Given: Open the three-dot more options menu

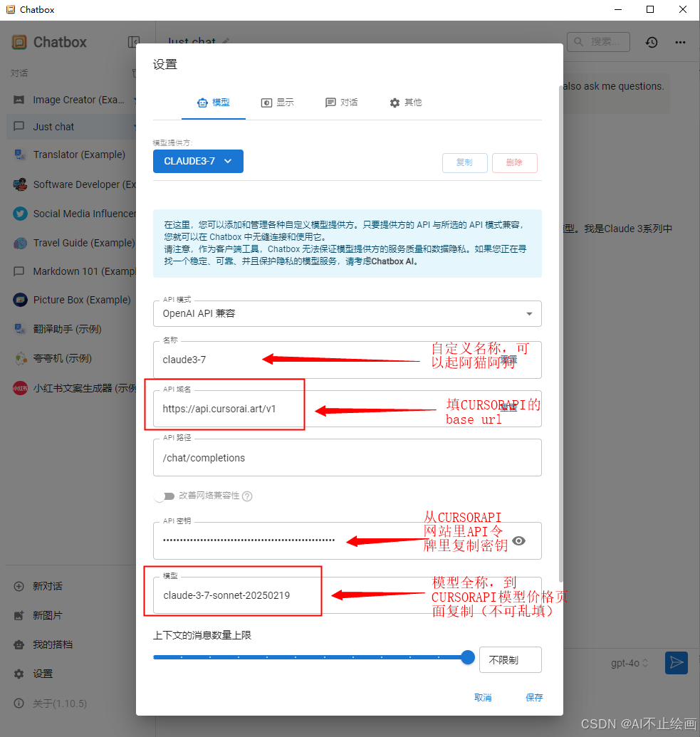Looking at the screenshot, I should 680,42.
